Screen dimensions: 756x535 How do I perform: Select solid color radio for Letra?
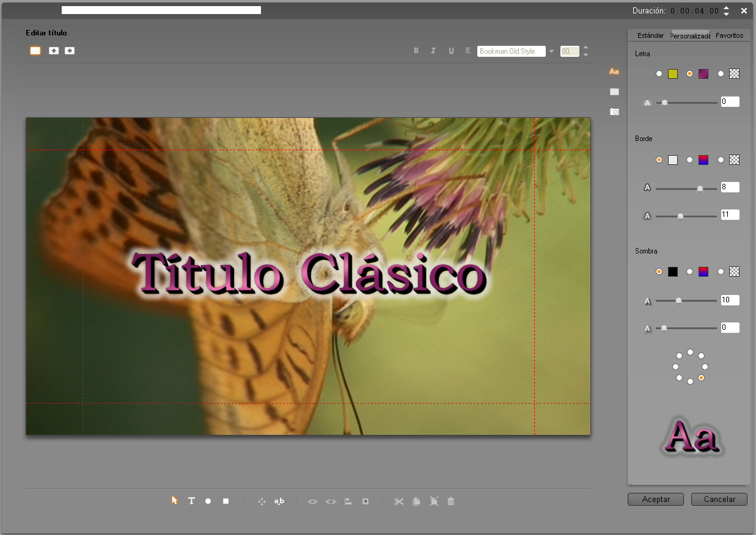tap(659, 74)
